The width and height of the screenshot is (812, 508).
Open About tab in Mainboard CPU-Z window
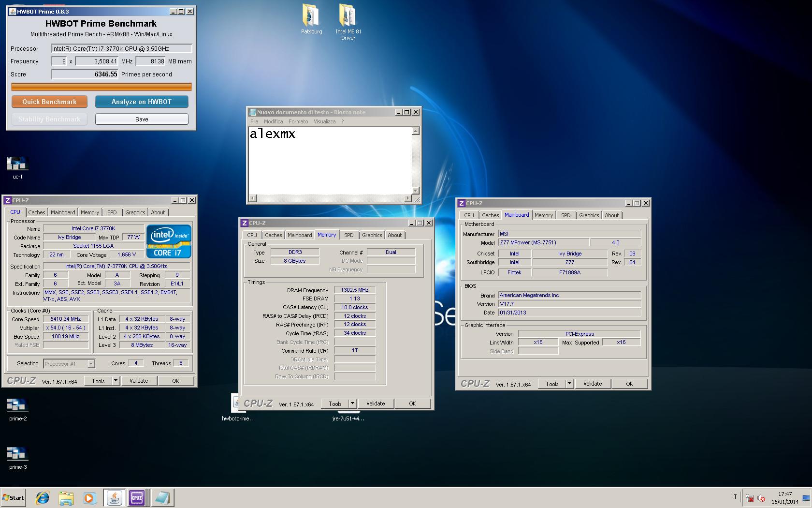[611, 215]
